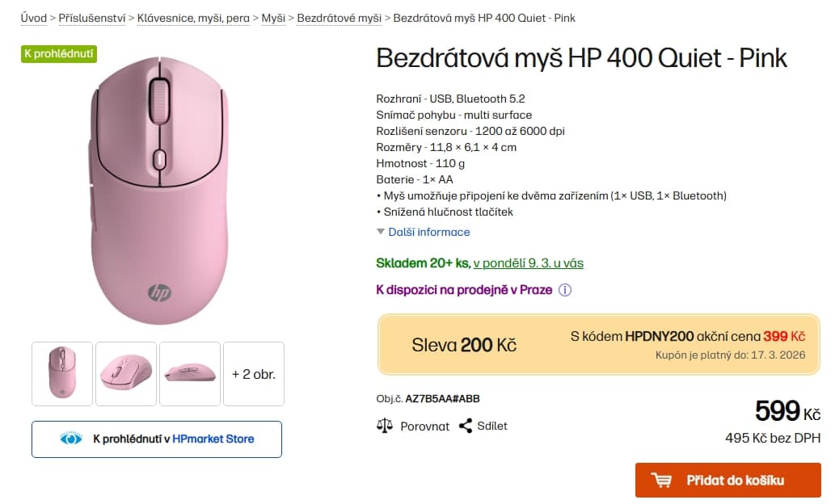Open compare via the Porovnat scales icon
Image resolution: width=835 pixels, height=504 pixels.
click(384, 426)
